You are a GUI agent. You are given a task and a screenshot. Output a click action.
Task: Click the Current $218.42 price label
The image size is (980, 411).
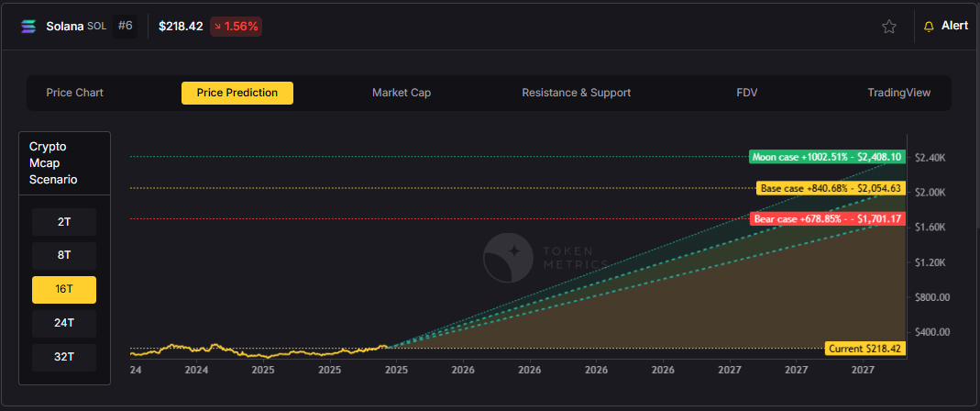865,349
